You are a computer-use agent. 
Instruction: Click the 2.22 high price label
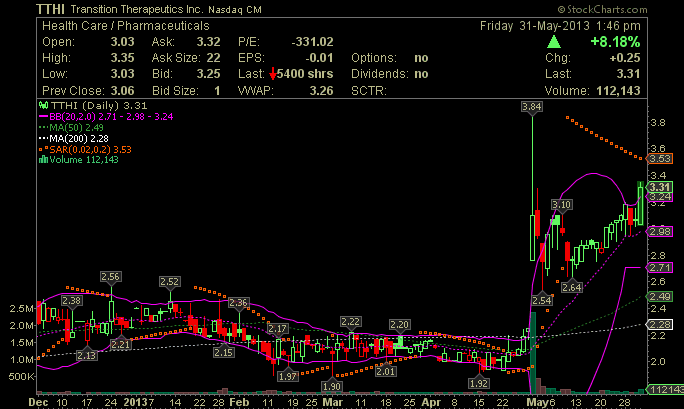tap(350, 322)
